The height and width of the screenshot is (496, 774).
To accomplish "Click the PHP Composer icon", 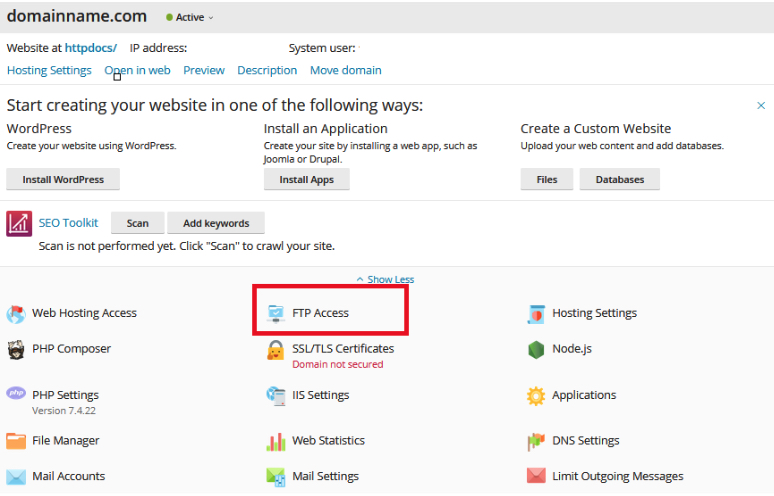I will (x=16, y=349).
